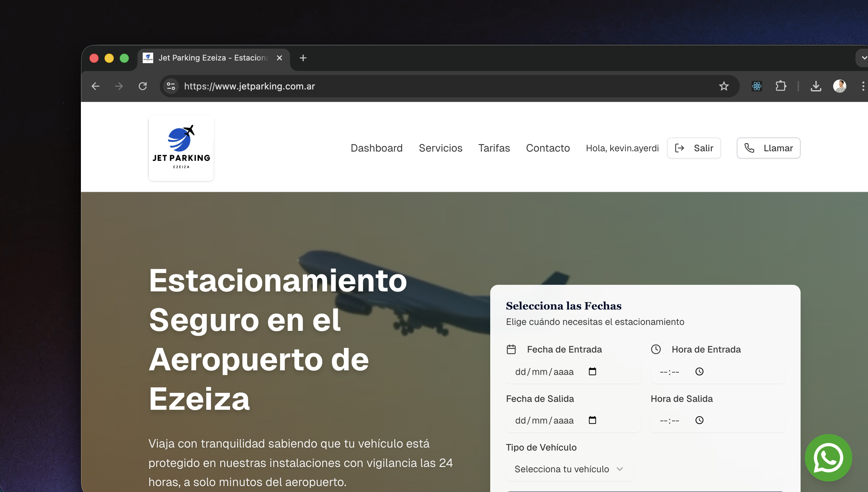The width and height of the screenshot is (868, 492).
Task: Click the logout arrow icon next to Salir
Action: click(x=680, y=148)
